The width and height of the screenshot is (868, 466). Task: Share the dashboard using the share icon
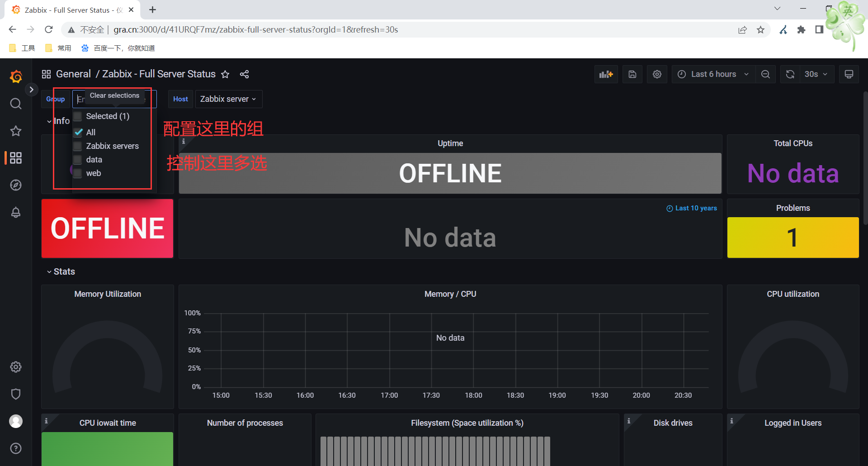tap(245, 74)
